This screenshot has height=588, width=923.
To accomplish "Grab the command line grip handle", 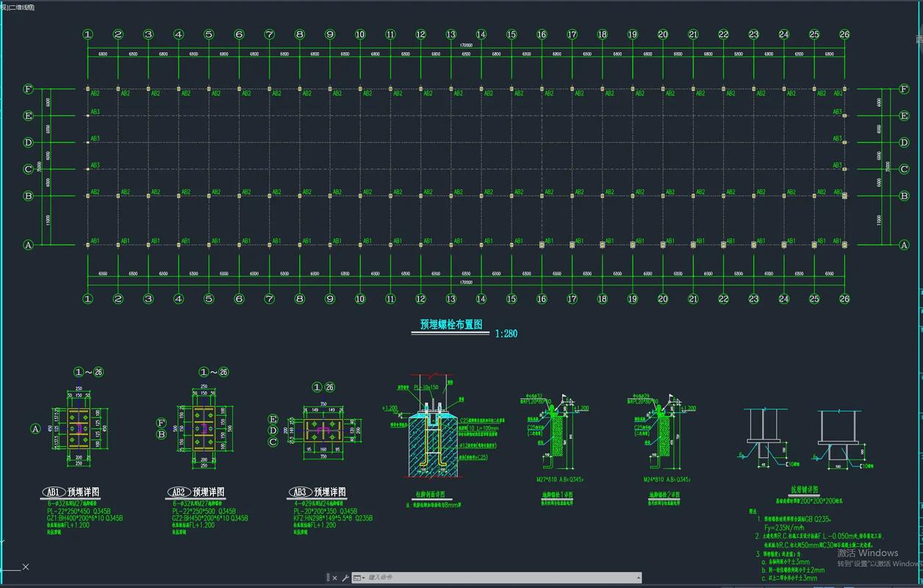I will point(327,578).
